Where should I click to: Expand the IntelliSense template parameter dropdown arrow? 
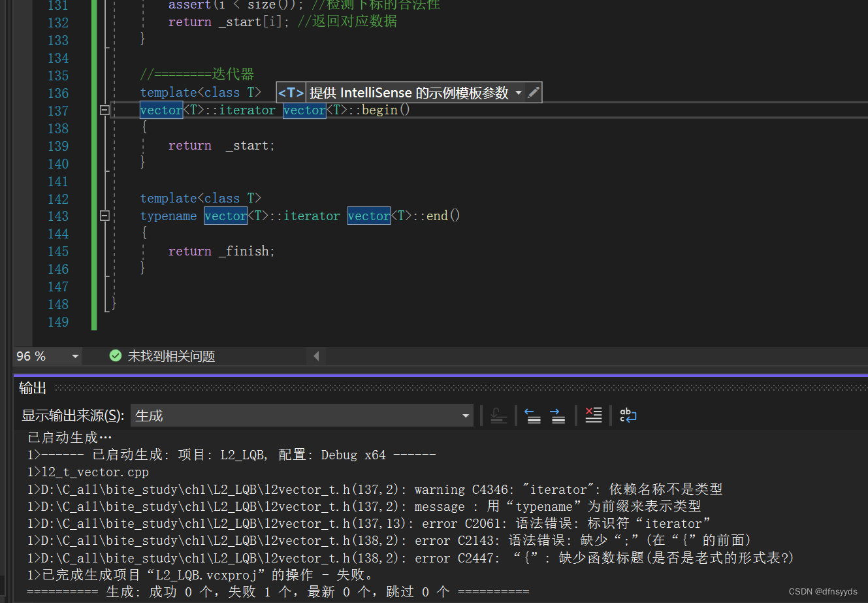pos(519,93)
